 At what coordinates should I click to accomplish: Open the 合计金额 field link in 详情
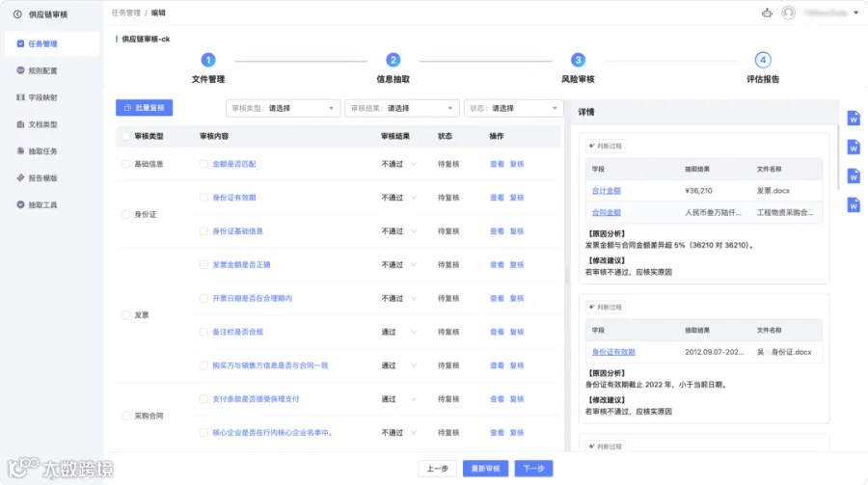[x=607, y=191]
